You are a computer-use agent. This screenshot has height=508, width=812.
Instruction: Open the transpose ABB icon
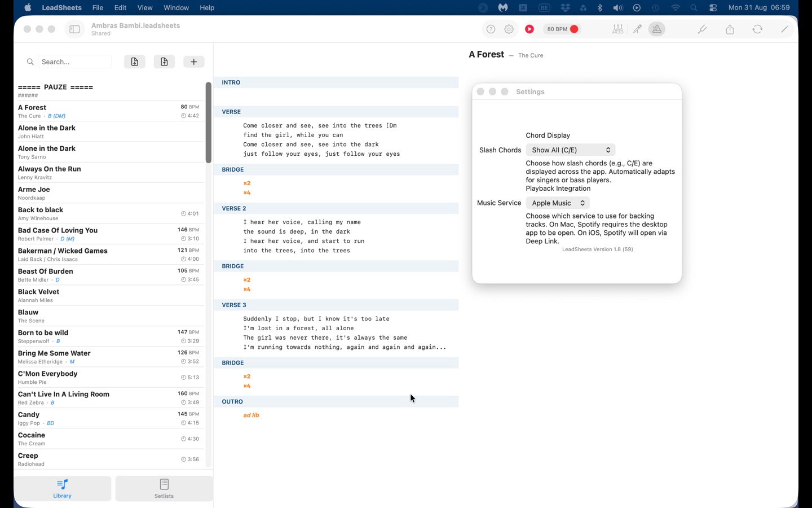pos(618,29)
